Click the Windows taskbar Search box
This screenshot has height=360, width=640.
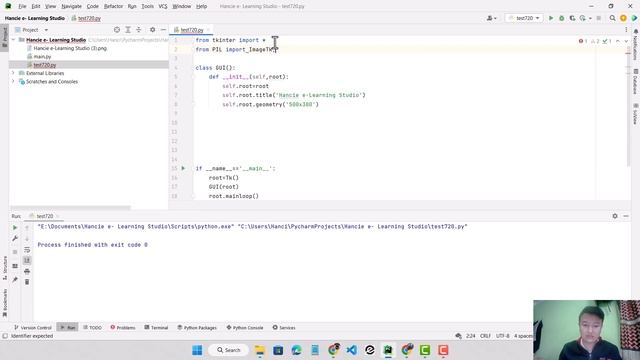(x=229, y=350)
